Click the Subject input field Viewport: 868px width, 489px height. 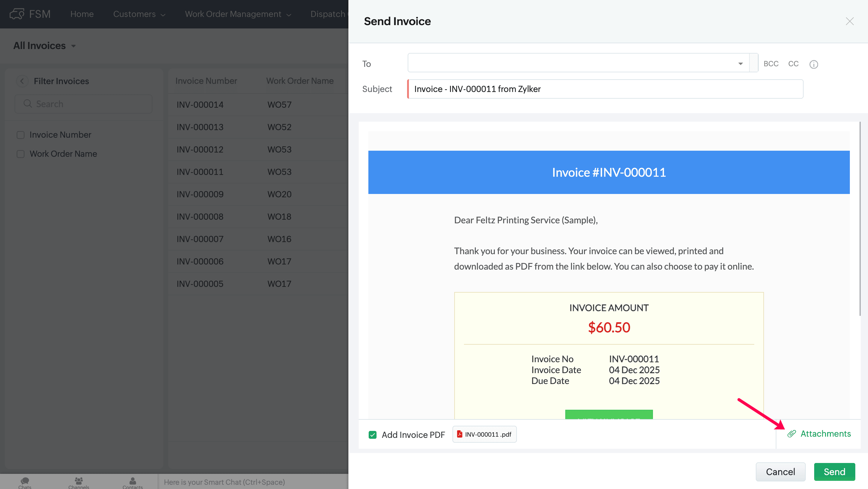coord(605,89)
